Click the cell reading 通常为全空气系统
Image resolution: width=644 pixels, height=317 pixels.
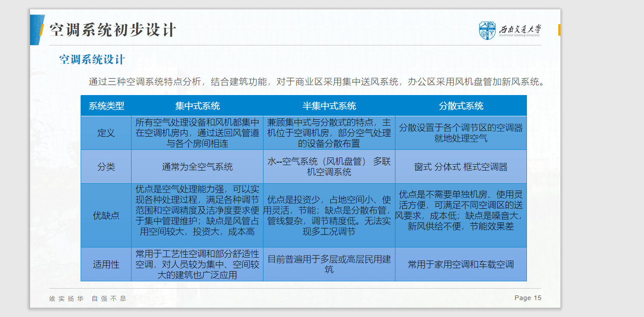pos(197,167)
